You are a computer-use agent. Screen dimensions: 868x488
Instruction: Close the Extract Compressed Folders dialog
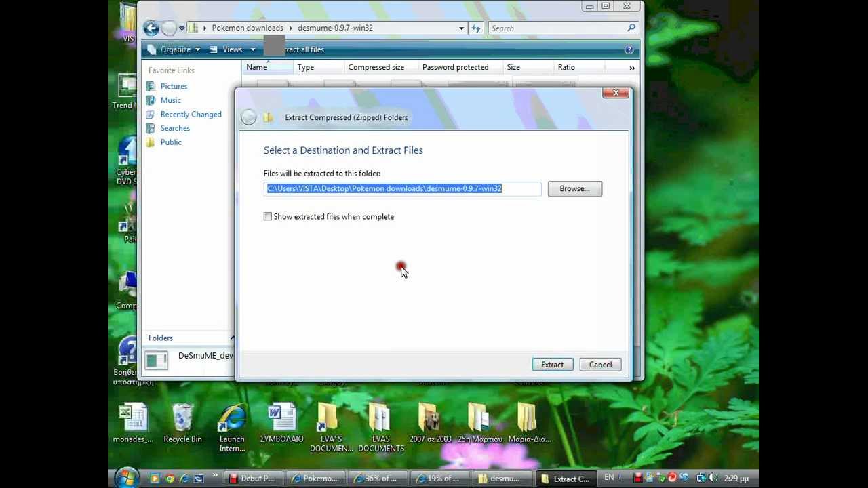(616, 93)
